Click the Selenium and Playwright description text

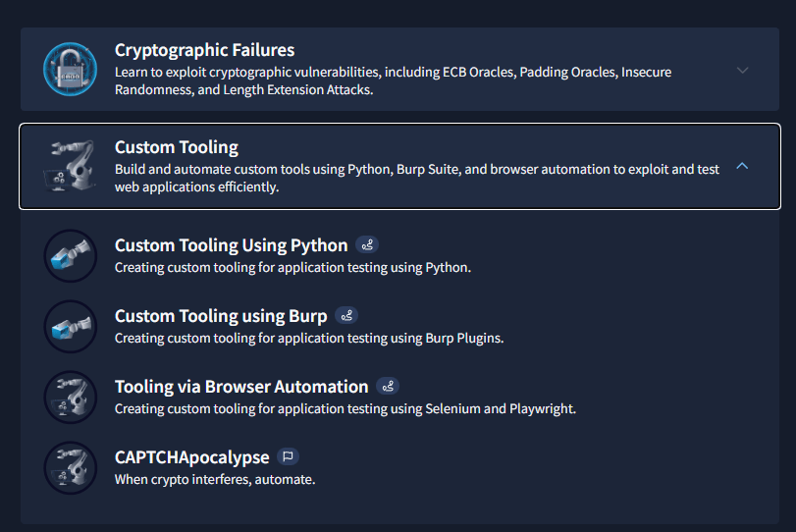coord(345,408)
